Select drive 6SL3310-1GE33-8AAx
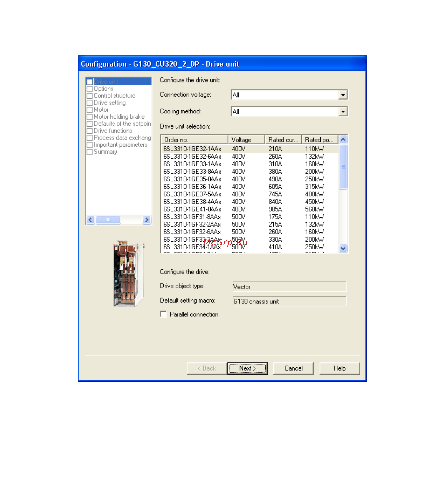Screen dimensions: 448x484 pos(250,171)
